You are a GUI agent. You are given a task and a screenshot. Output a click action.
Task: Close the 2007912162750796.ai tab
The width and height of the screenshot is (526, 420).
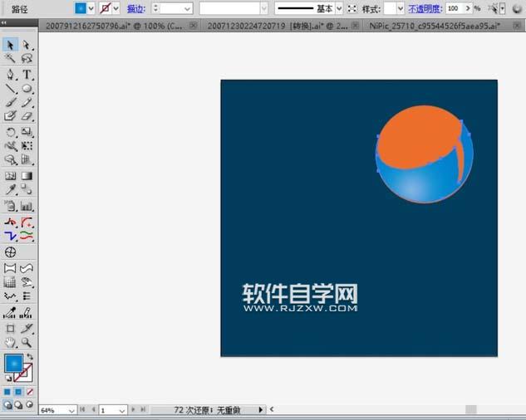(193, 26)
